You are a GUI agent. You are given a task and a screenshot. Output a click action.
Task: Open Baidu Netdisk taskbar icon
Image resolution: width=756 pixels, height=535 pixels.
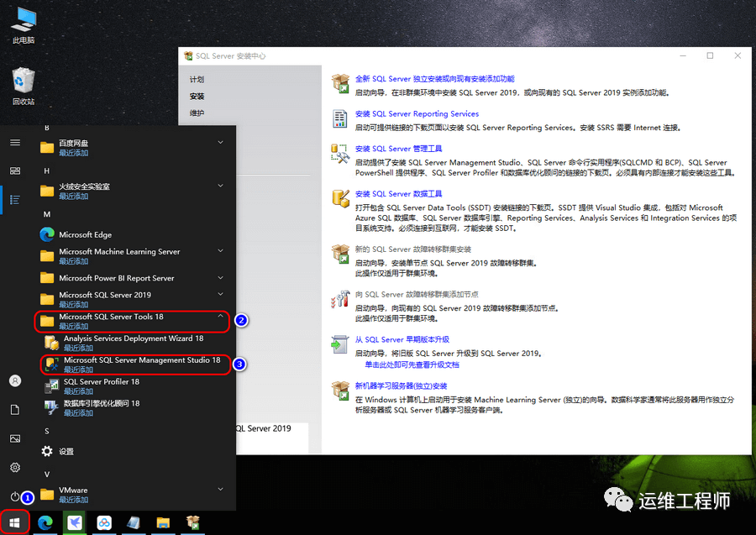tap(104, 522)
